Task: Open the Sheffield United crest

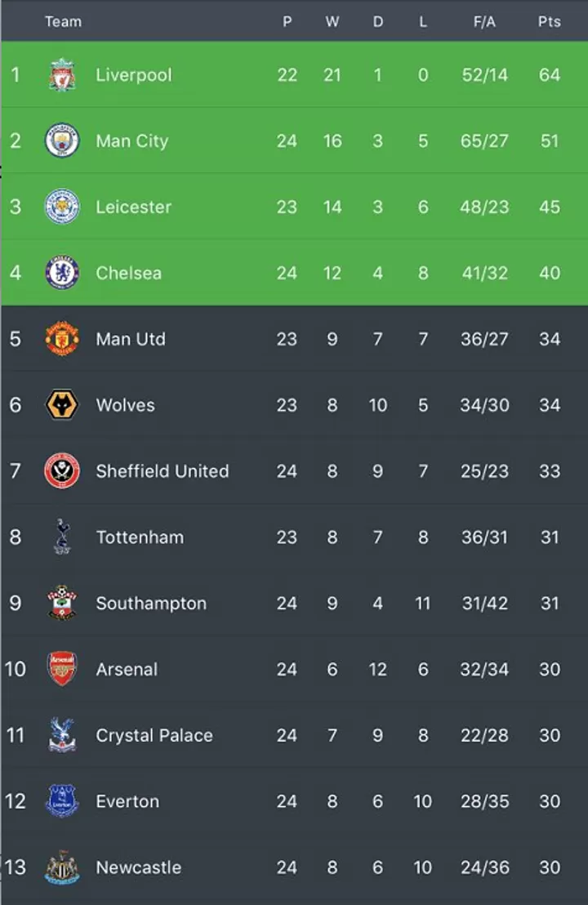Action: pyautogui.click(x=62, y=471)
